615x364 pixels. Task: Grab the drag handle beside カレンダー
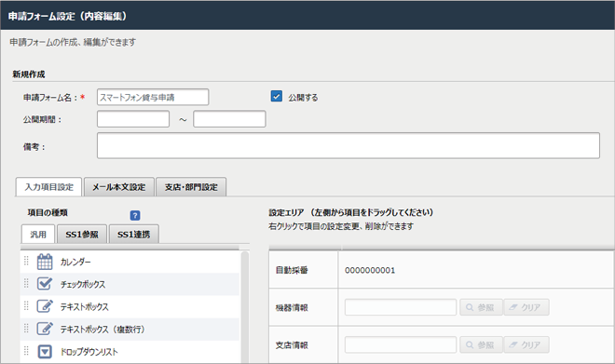[26, 261]
